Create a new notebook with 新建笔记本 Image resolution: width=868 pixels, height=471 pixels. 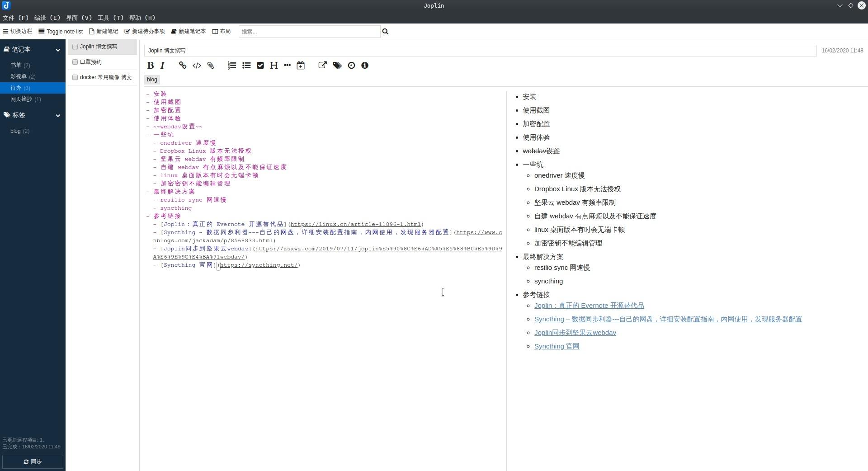pos(189,31)
